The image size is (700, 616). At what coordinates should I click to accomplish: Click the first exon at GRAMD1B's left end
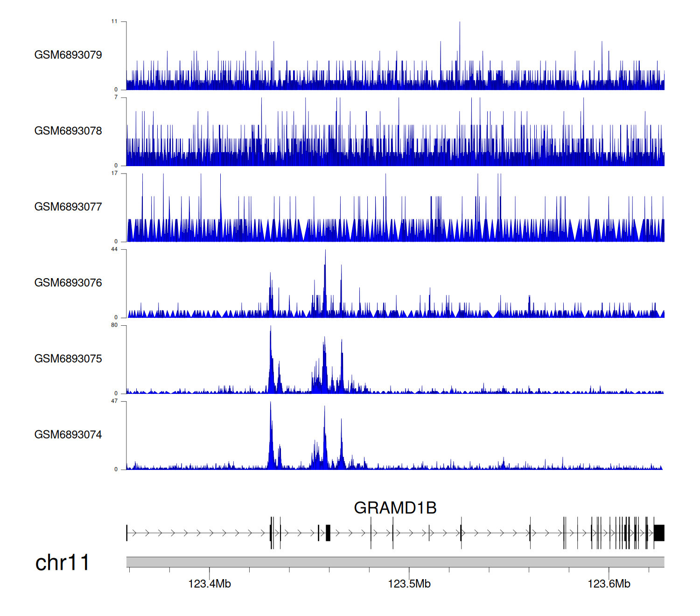click(127, 533)
